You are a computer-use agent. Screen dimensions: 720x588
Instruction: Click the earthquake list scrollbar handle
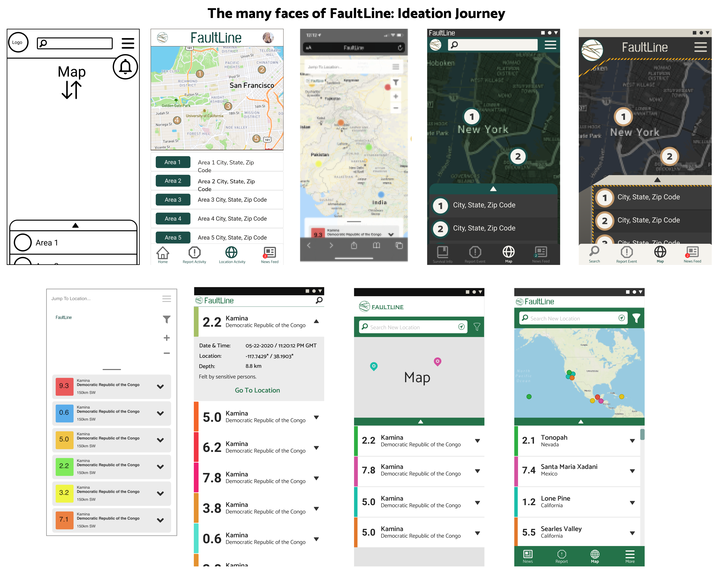642,434
